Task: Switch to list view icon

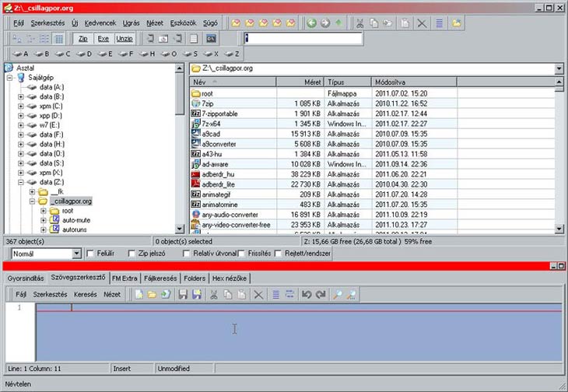Action: coord(44,38)
